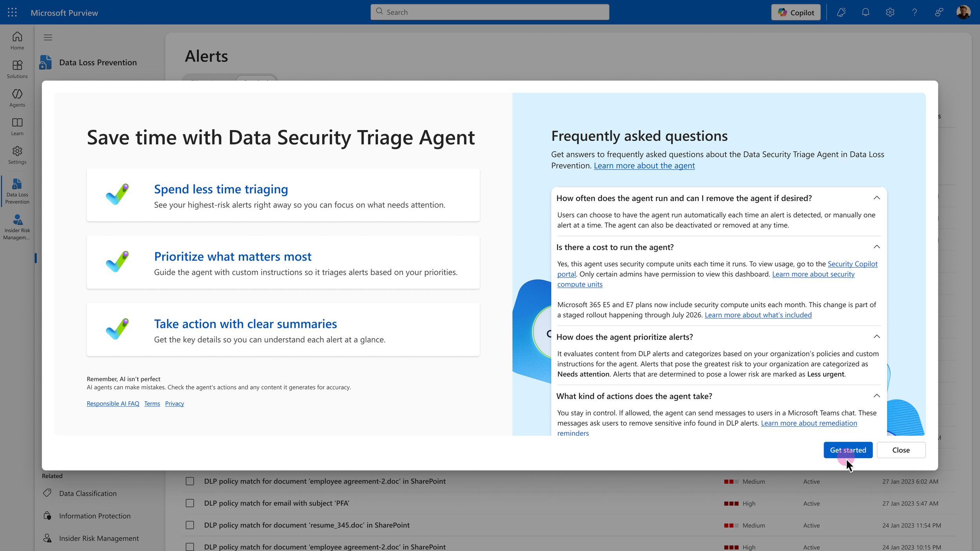
Task: Check the email subject 'PFA' alert row
Action: coord(190,503)
